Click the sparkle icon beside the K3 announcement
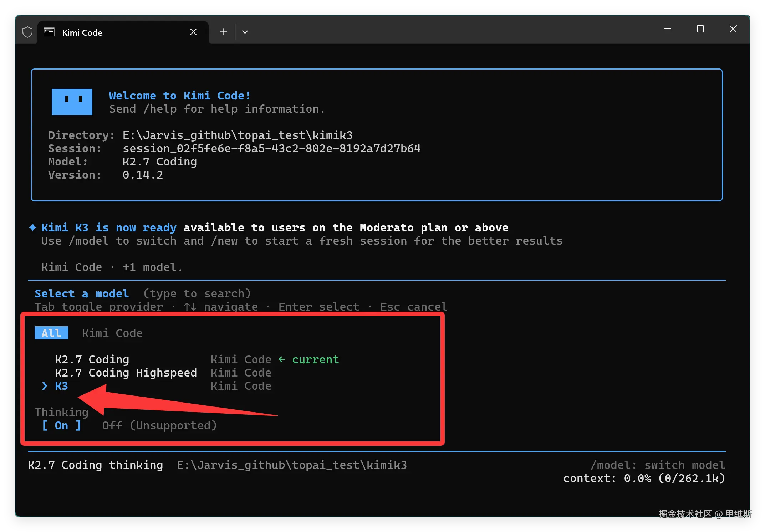Screen dimensions: 765x532 point(33,227)
